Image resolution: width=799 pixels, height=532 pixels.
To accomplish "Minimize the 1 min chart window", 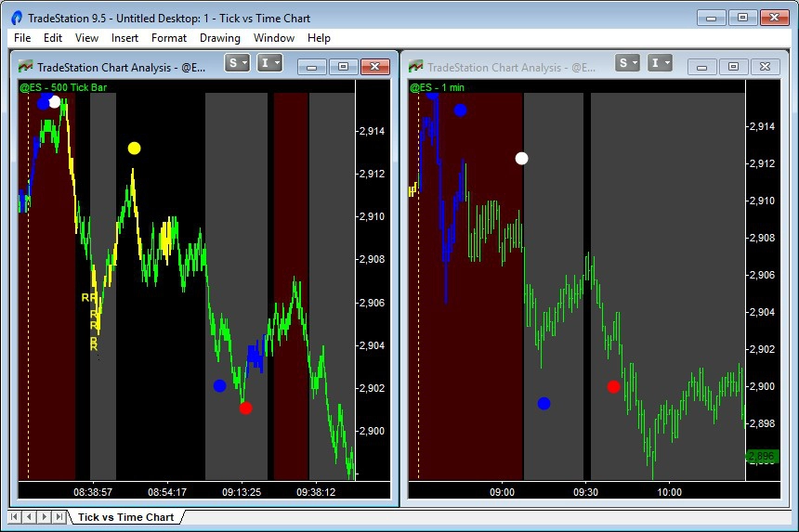I will [x=702, y=67].
